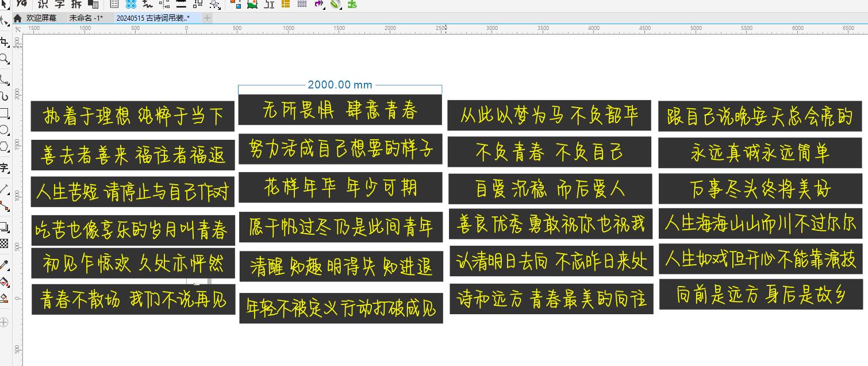Select banner 万事尽头终将美好

tap(761, 189)
